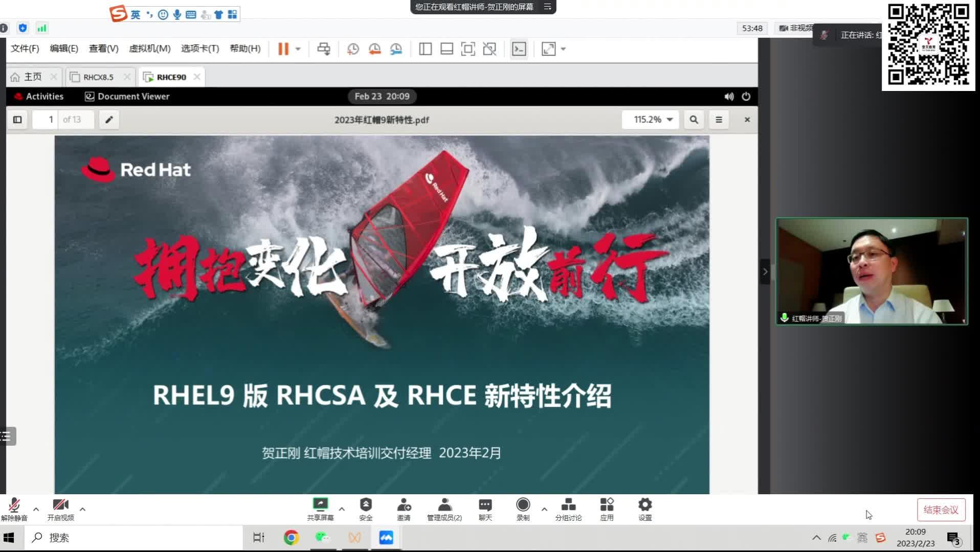
Task: Open the stretch display dropdown arrow
Action: pos(563,49)
